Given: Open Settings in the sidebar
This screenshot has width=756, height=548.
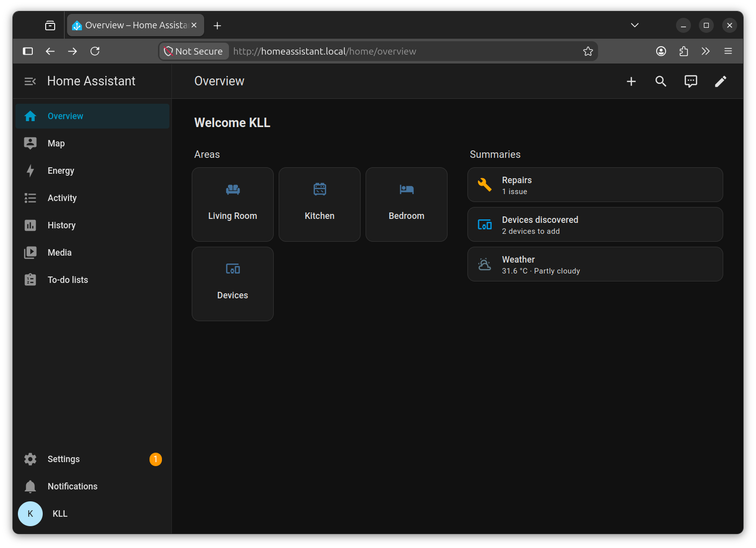Looking at the screenshot, I should [x=92, y=459].
